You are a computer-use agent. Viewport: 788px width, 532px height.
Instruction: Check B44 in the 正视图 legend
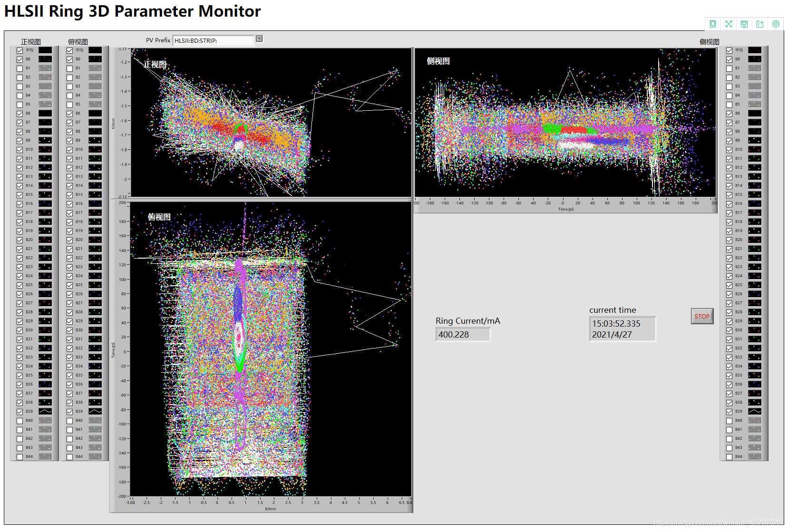pyautogui.click(x=19, y=457)
